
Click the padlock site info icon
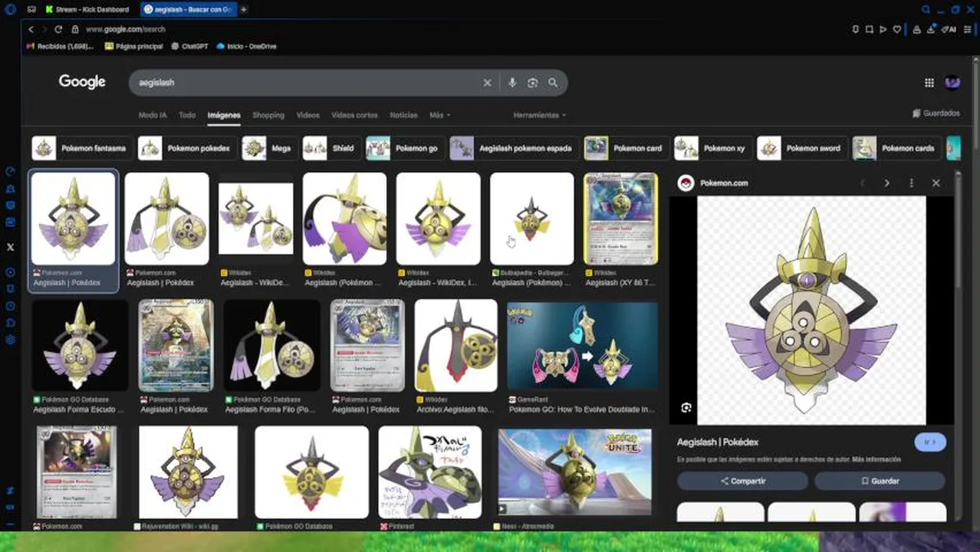tap(75, 29)
